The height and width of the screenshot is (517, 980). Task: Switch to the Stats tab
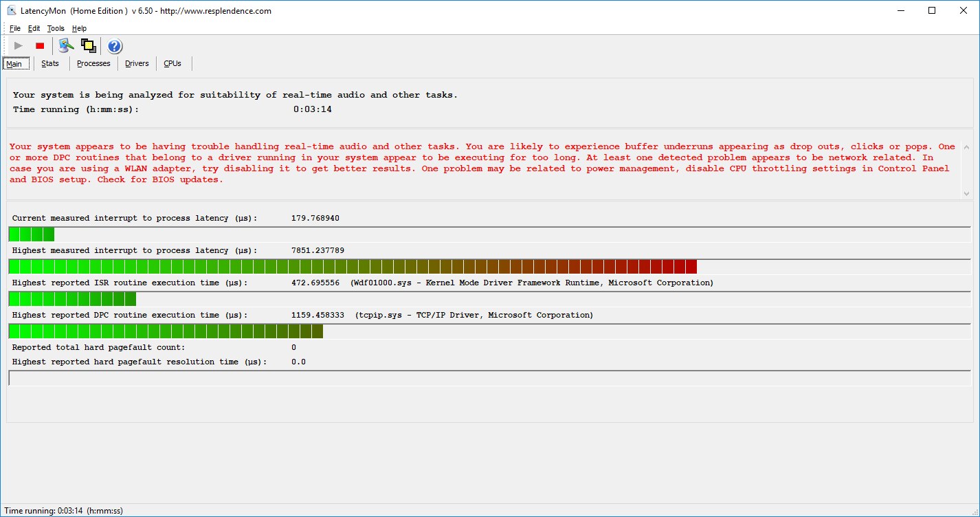pos(50,63)
